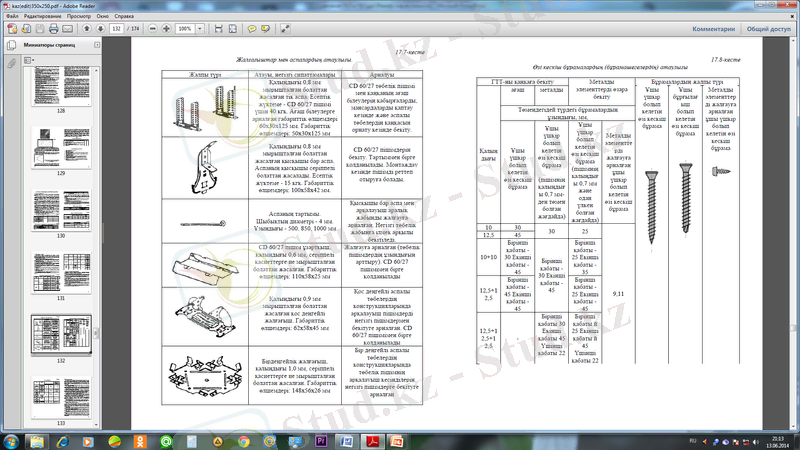Collapse the Миниатюры страниц panel
The width and height of the screenshot is (800, 450).
tap(95, 46)
